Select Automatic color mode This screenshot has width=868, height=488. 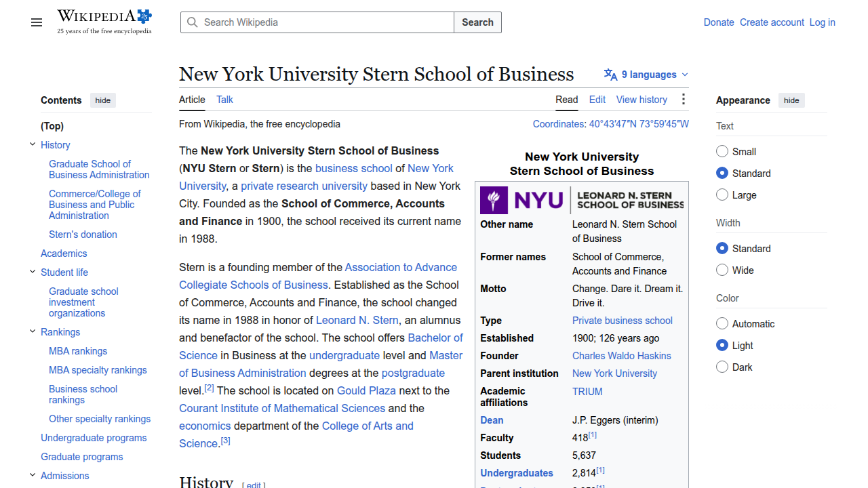click(x=722, y=324)
